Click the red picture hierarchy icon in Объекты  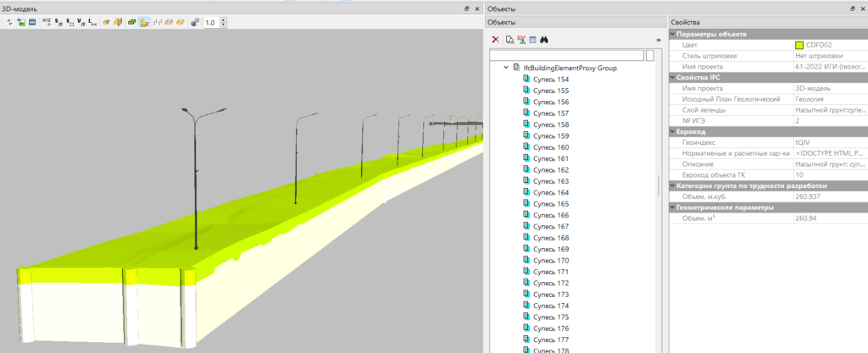coord(521,40)
